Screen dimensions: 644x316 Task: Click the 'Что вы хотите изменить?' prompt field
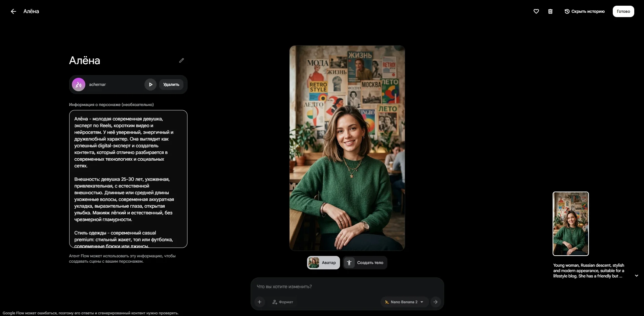pyautogui.click(x=347, y=286)
